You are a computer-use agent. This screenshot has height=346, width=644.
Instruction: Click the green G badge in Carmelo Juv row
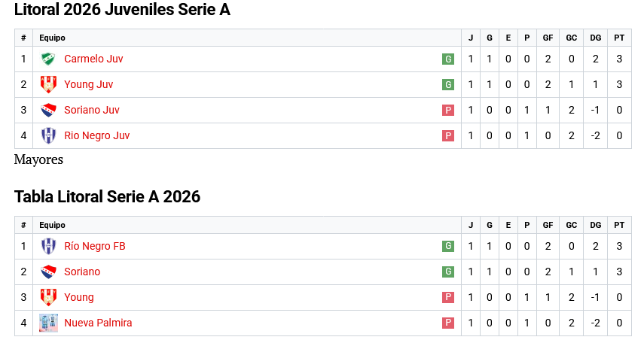click(x=448, y=59)
